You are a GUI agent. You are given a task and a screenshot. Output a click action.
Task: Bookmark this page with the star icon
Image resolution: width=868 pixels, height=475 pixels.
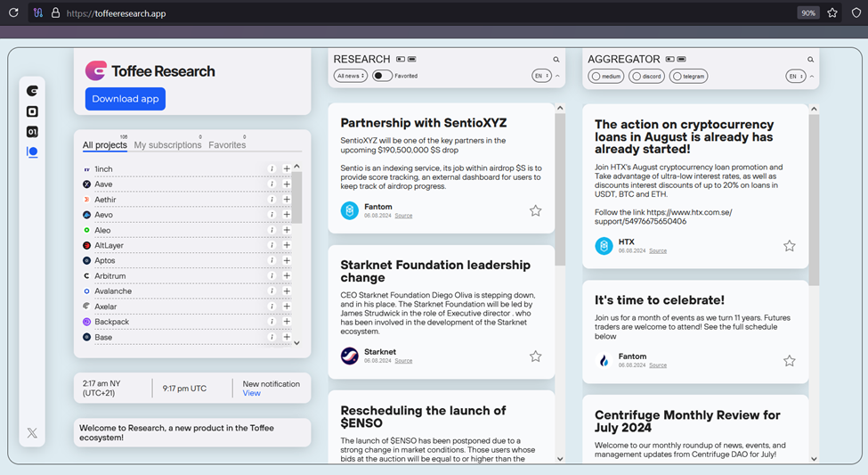[832, 12]
